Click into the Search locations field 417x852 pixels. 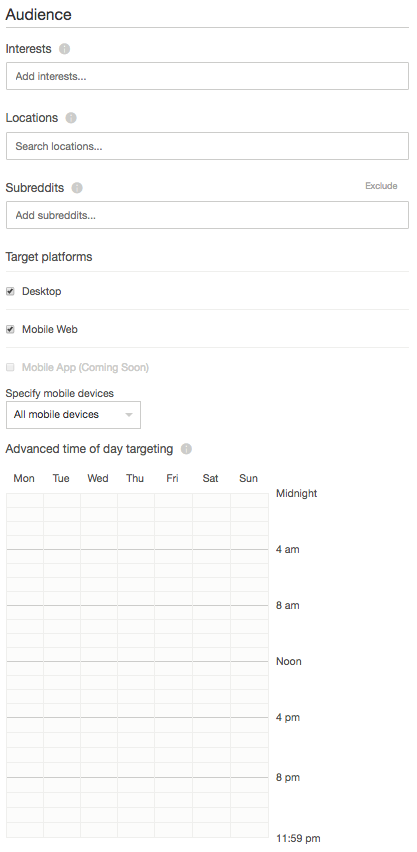[207, 146]
